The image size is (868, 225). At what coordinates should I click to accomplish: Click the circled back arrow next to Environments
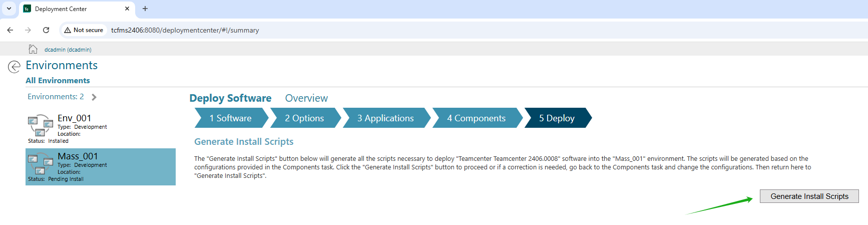[x=14, y=67]
